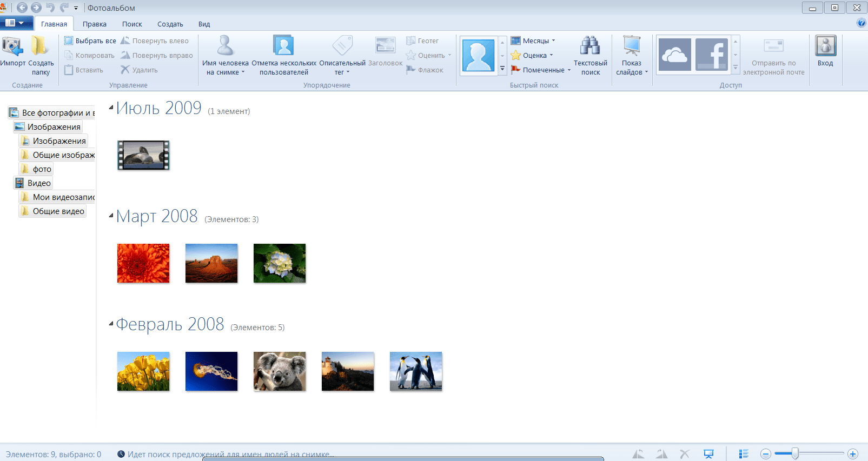Image resolution: width=868 pixels, height=461 pixels.
Task: Open the фото folder
Action: tap(36, 169)
